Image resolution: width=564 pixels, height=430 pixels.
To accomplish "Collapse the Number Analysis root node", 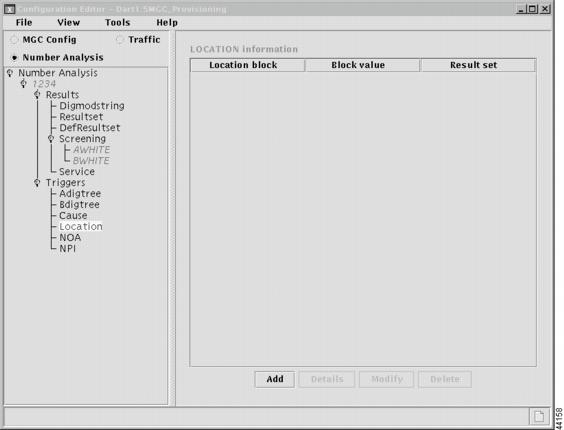I will (x=10, y=73).
